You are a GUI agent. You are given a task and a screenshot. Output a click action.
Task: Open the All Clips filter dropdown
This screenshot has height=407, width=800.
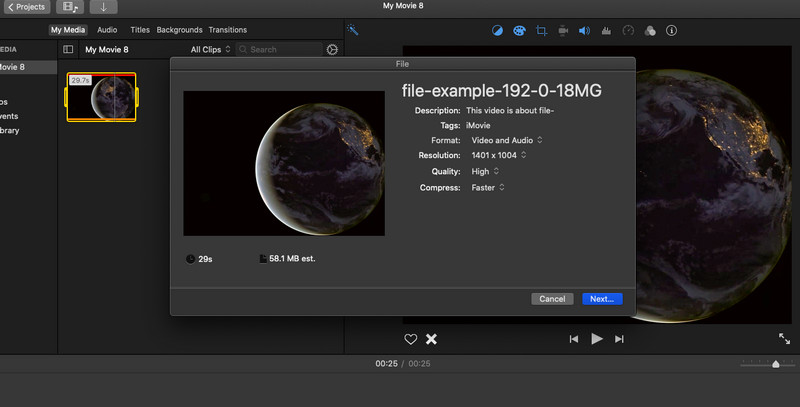[210, 49]
